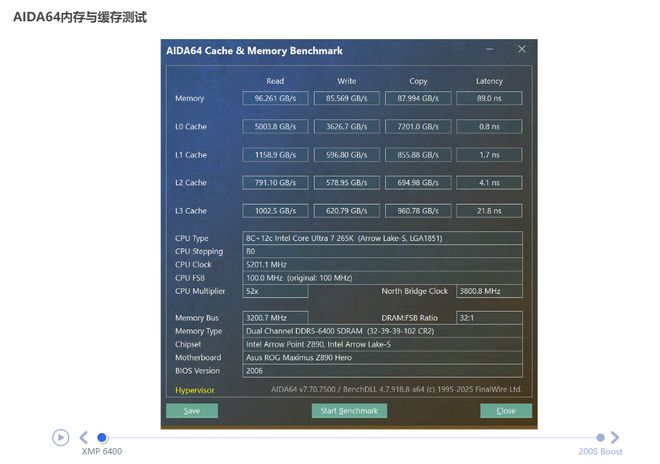Click L2 Cache copy 694.98 GB/s
The image size is (660, 464).
click(x=418, y=183)
